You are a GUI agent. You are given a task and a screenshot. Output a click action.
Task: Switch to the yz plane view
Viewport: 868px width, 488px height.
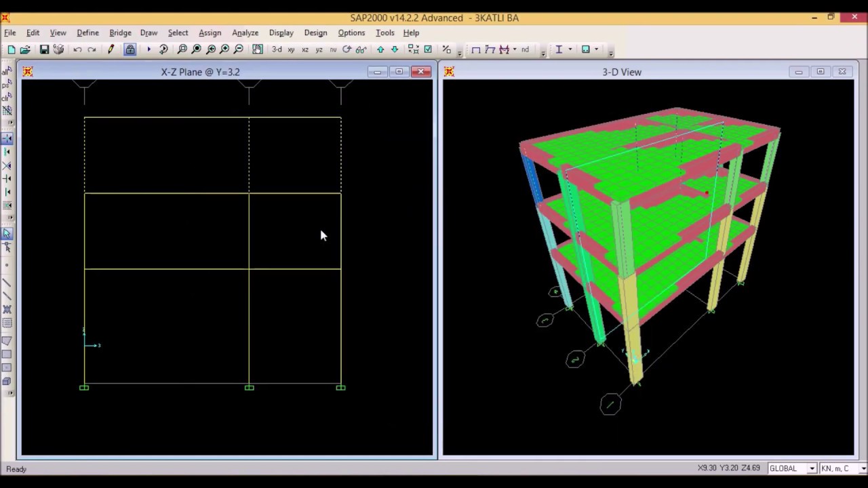coord(319,49)
